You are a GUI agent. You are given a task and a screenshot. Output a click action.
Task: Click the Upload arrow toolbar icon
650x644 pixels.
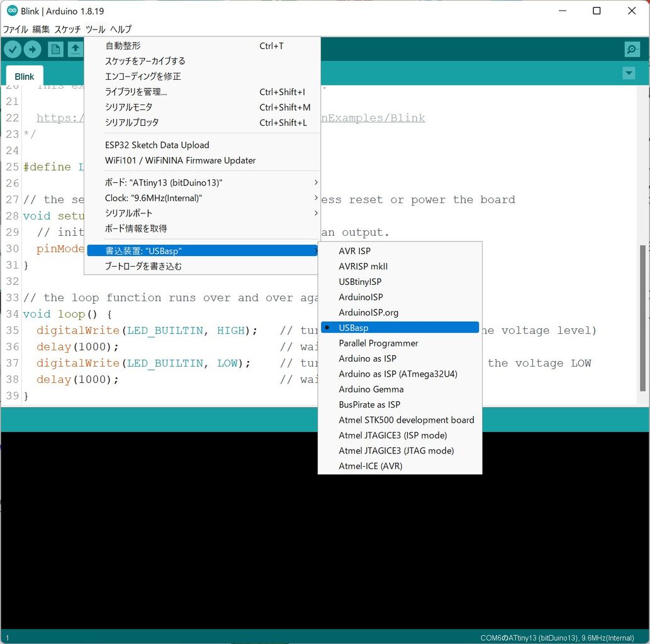[32, 50]
